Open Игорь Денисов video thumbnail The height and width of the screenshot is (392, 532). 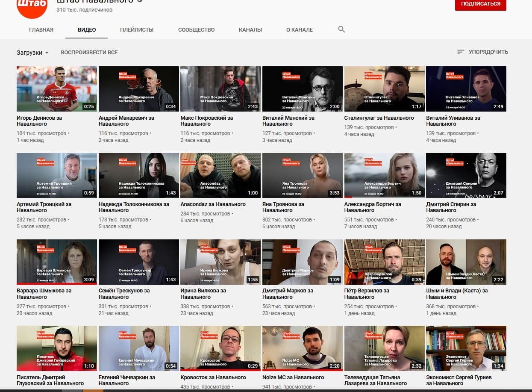(57, 89)
